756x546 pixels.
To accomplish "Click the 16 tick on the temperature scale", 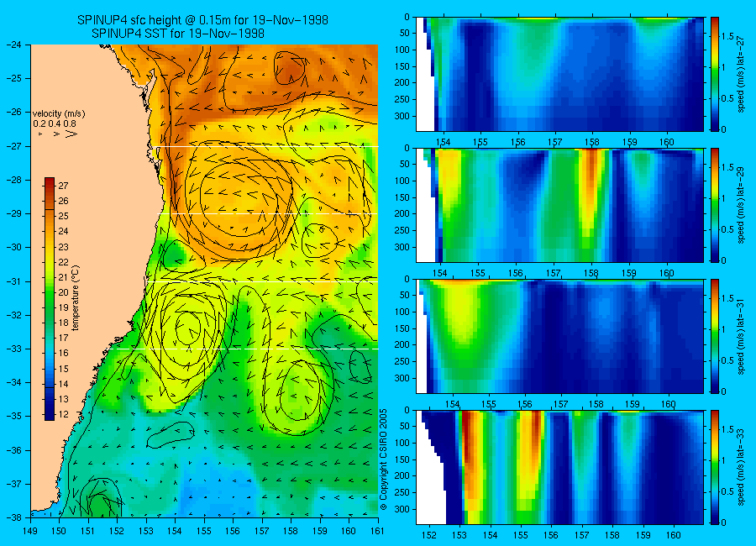I will [63, 353].
